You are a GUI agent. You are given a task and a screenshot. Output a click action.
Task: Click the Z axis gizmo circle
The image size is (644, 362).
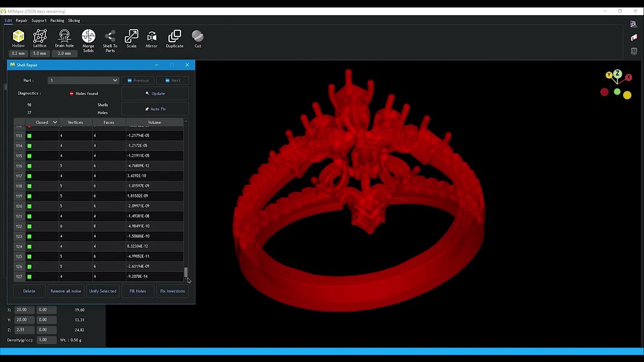point(618,74)
